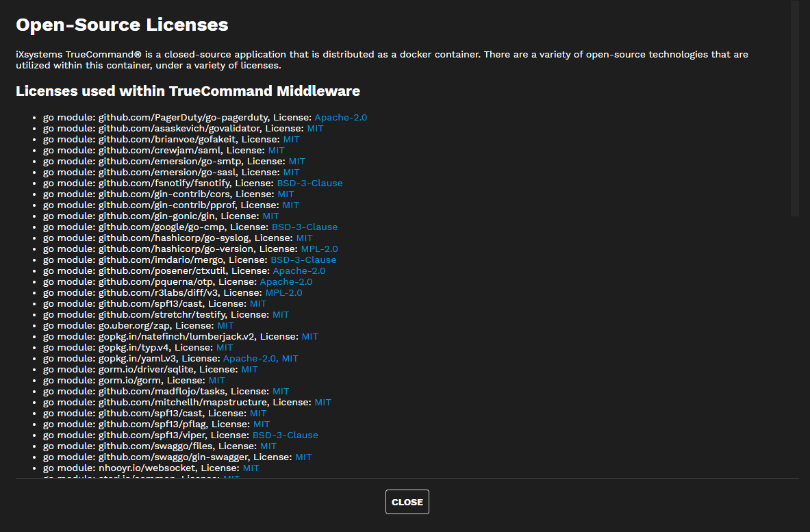Open MIT license for brianvoe/gofakeit
The height and width of the screenshot is (532, 810).
[x=291, y=139]
